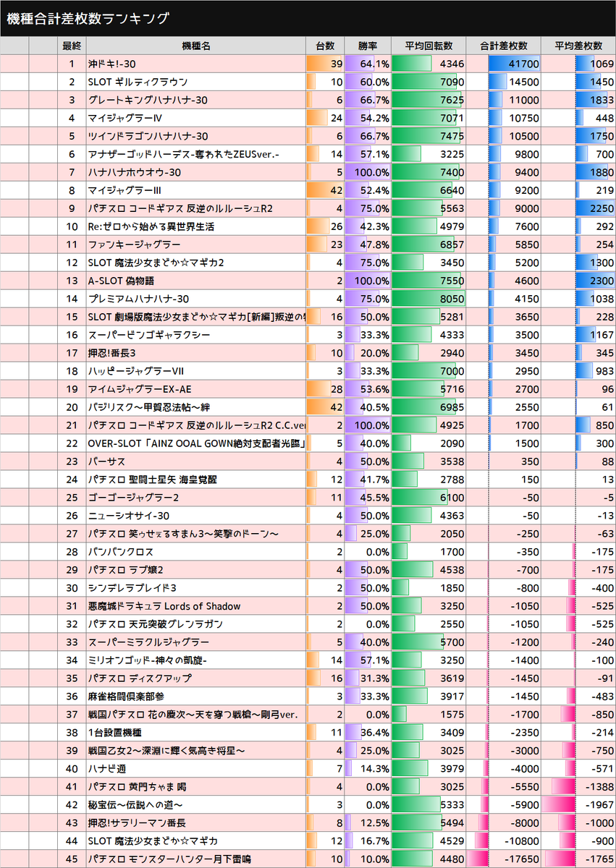616x868 pixels.
Task: Select machine name 沖ドキ!-30
Action: click(x=112, y=64)
